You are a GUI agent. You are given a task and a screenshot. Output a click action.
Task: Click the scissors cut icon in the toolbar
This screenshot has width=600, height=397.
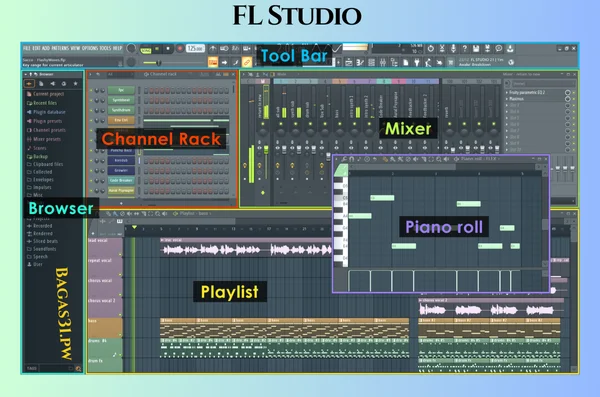pos(442,49)
